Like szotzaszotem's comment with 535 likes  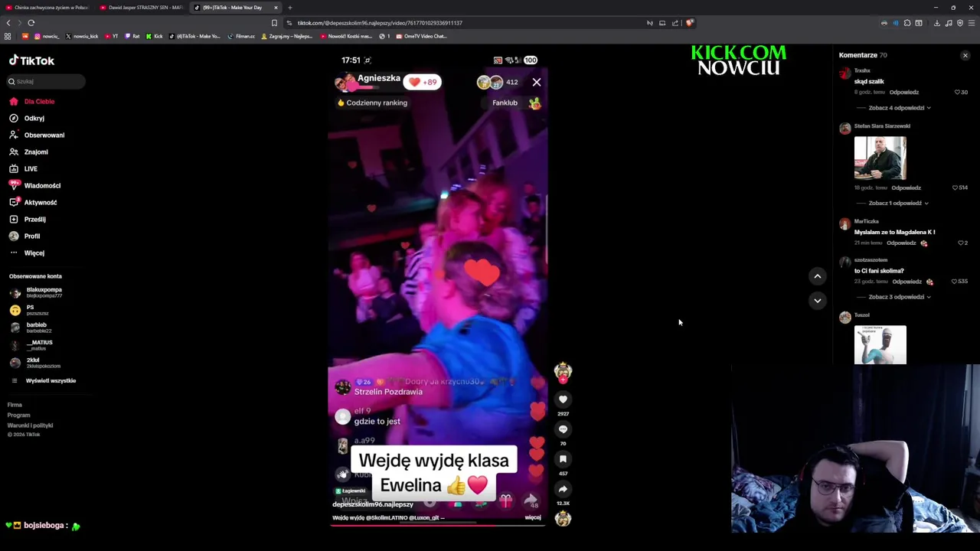[x=955, y=282]
